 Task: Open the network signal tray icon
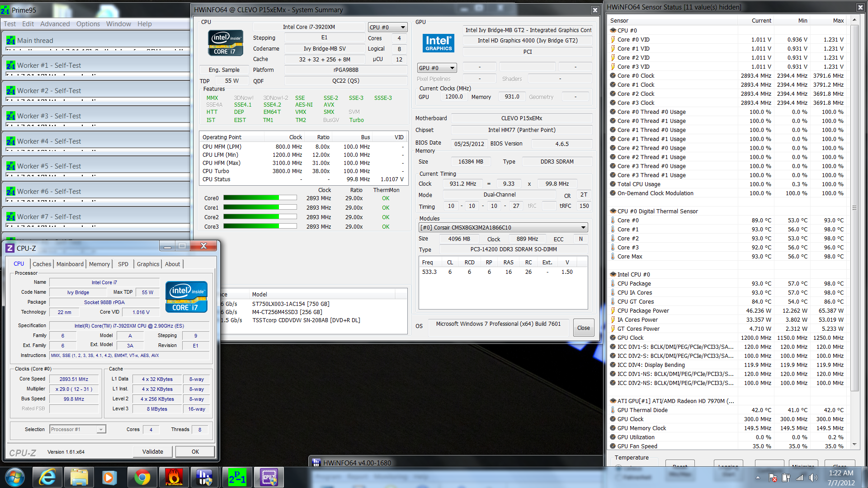coord(800,478)
